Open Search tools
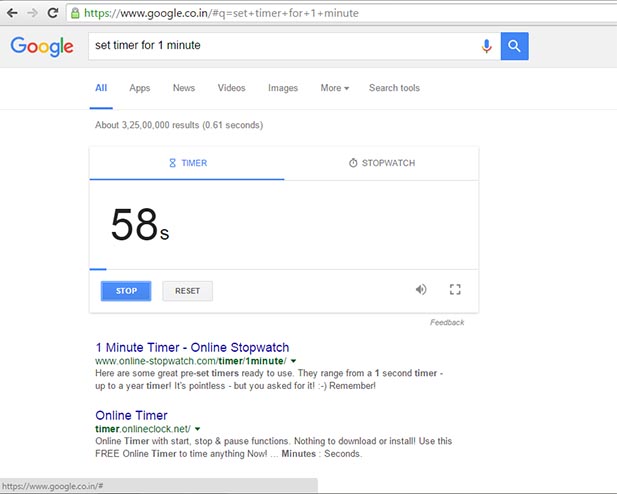 pyautogui.click(x=394, y=88)
